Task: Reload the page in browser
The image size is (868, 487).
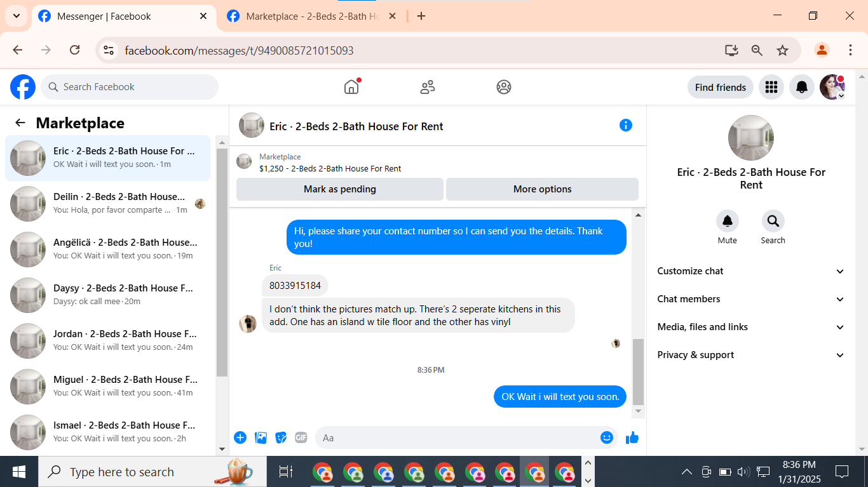Action: click(74, 50)
